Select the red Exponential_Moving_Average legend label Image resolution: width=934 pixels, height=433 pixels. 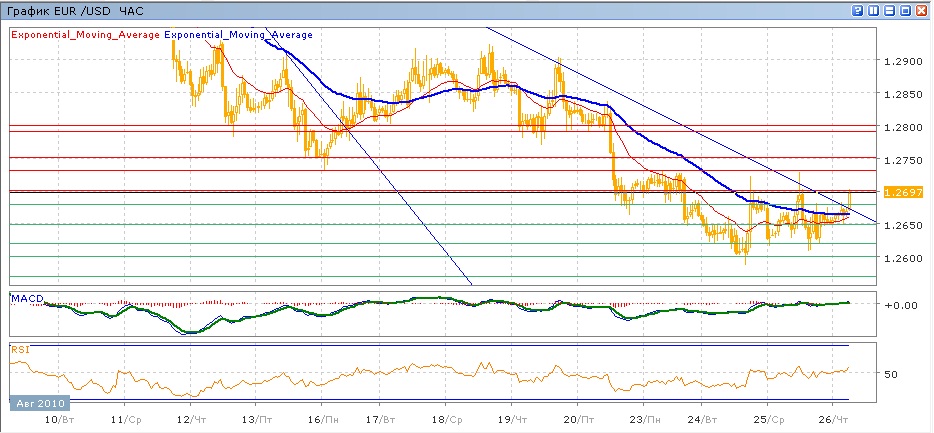(x=85, y=35)
